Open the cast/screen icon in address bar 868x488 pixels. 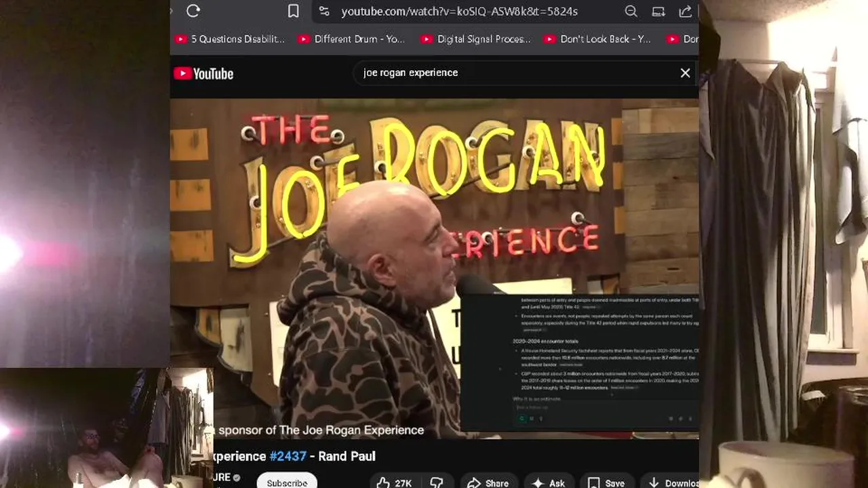pyautogui.click(x=658, y=11)
